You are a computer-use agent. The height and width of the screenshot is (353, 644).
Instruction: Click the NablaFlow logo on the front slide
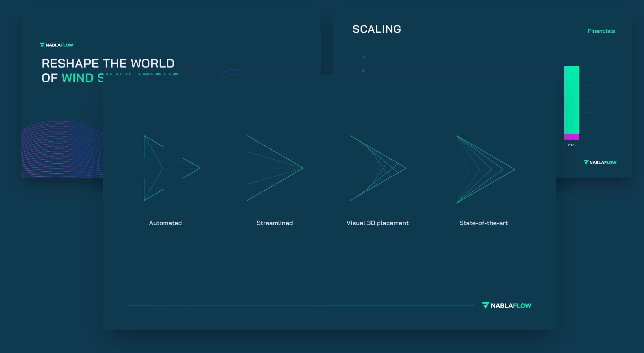506,305
